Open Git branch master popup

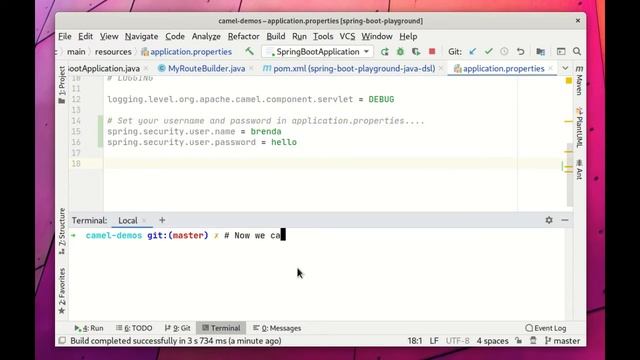[562, 341]
